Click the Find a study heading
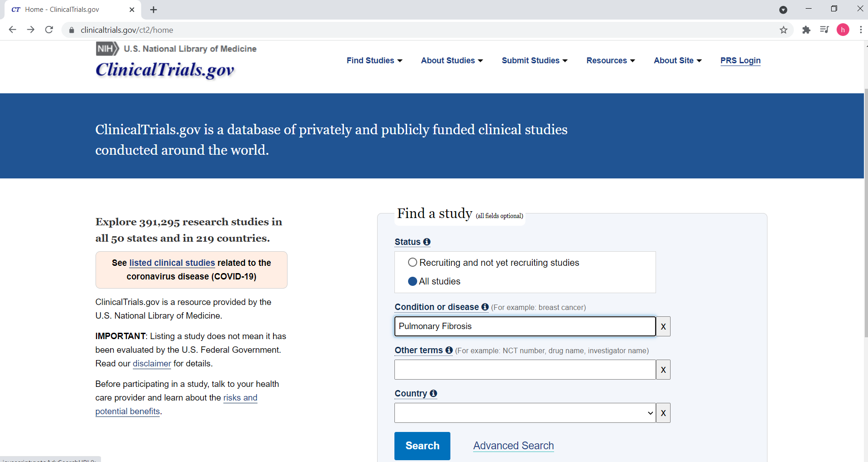The width and height of the screenshot is (868, 462). (x=434, y=213)
